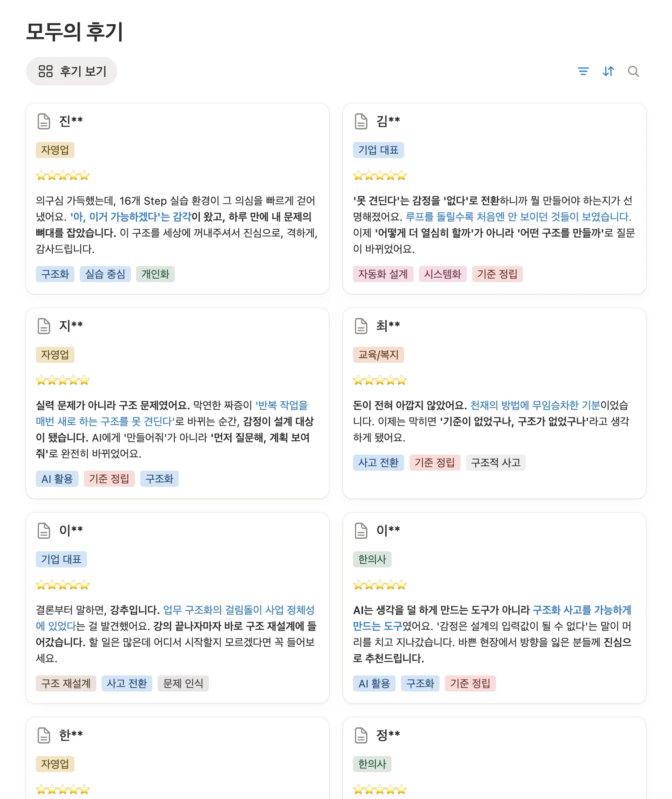Click the 개인화 green tag
Viewport: 672px width, 799px height.
pos(155,274)
